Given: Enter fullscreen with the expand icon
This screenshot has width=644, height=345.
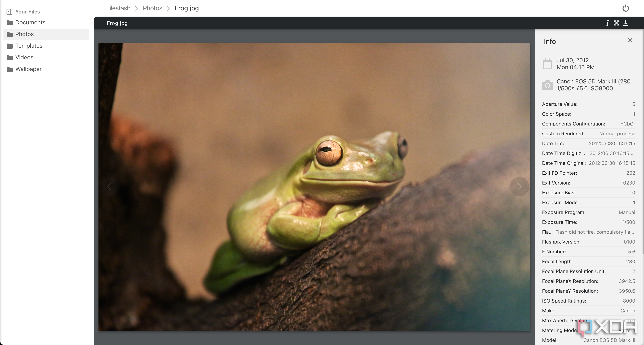Looking at the screenshot, I should tap(617, 23).
